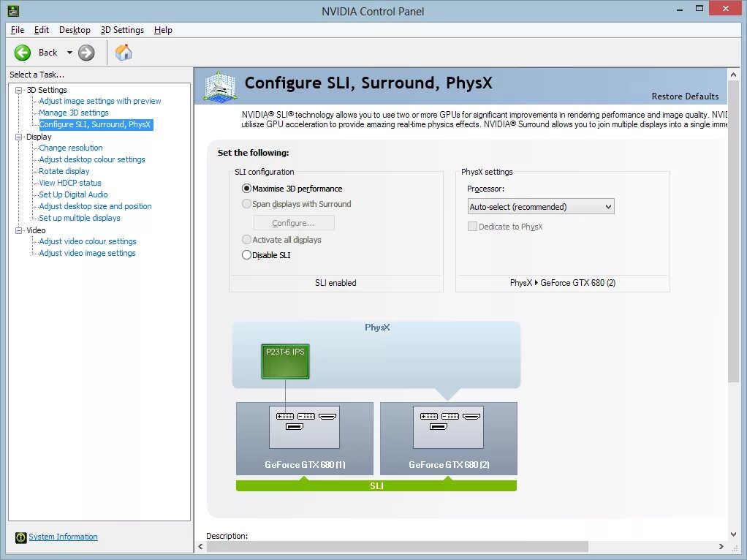The height and width of the screenshot is (560, 747).
Task: Click Restore Defaults
Action: pyautogui.click(x=685, y=97)
